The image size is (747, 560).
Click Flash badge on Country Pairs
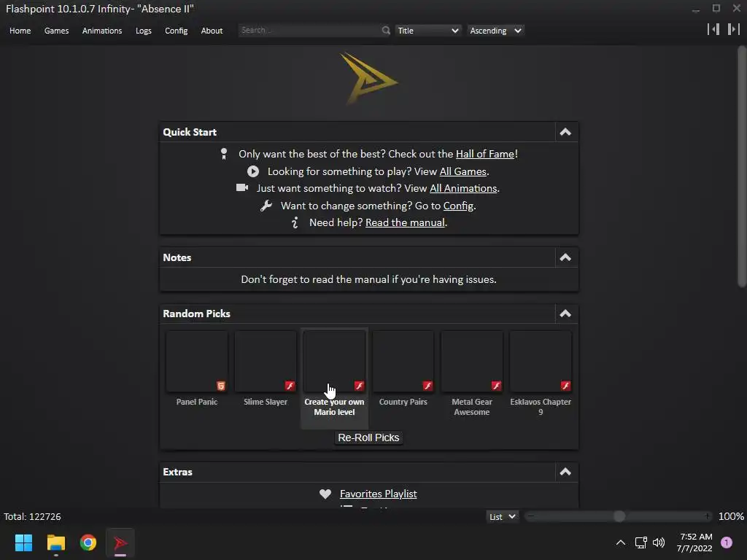point(427,386)
